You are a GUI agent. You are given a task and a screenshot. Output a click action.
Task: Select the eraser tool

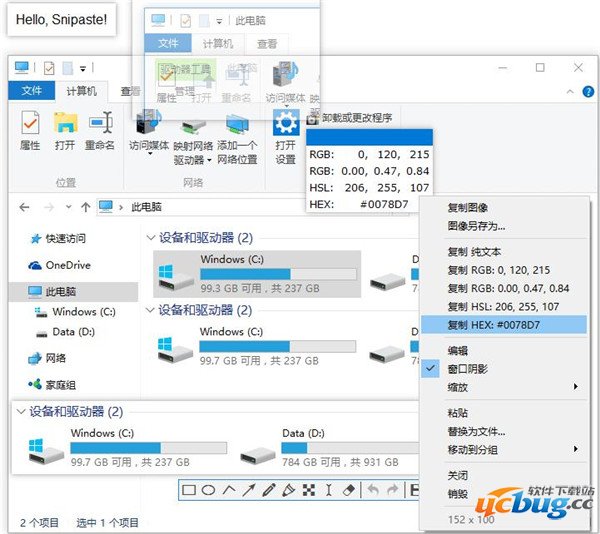pyautogui.click(x=349, y=490)
